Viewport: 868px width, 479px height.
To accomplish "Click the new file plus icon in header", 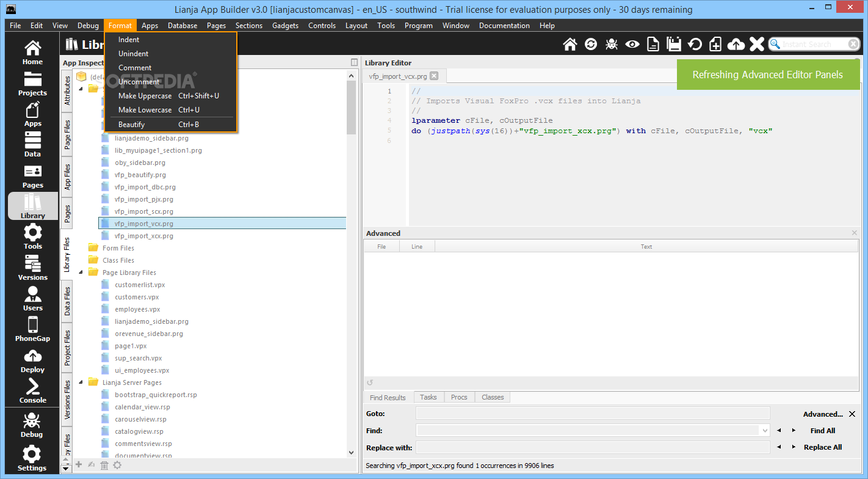I will pos(715,44).
